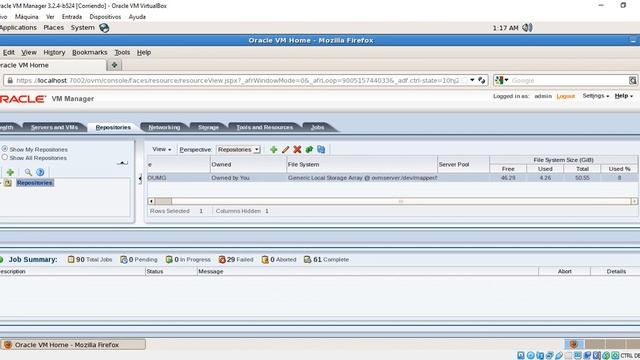The image size is (640, 360).
Task: Click the Aborted jobs icon
Action: tap(265, 260)
